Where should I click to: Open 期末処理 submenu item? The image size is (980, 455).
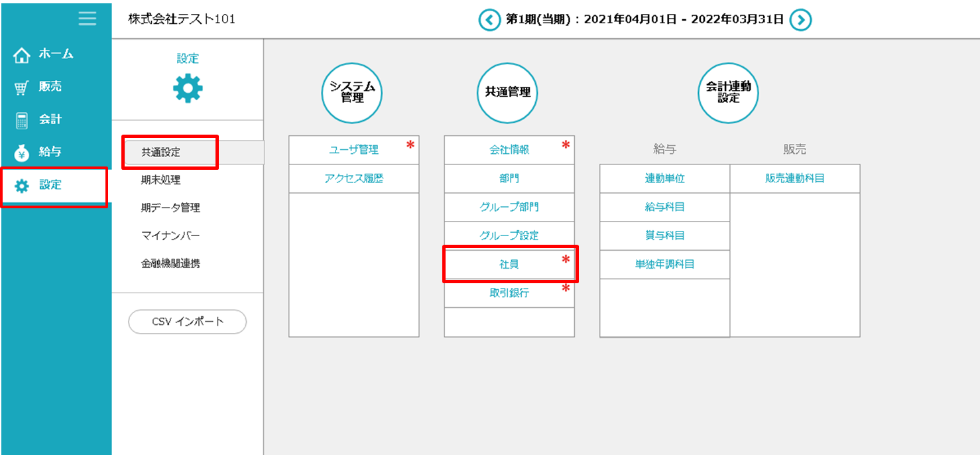tap(161, 180)
